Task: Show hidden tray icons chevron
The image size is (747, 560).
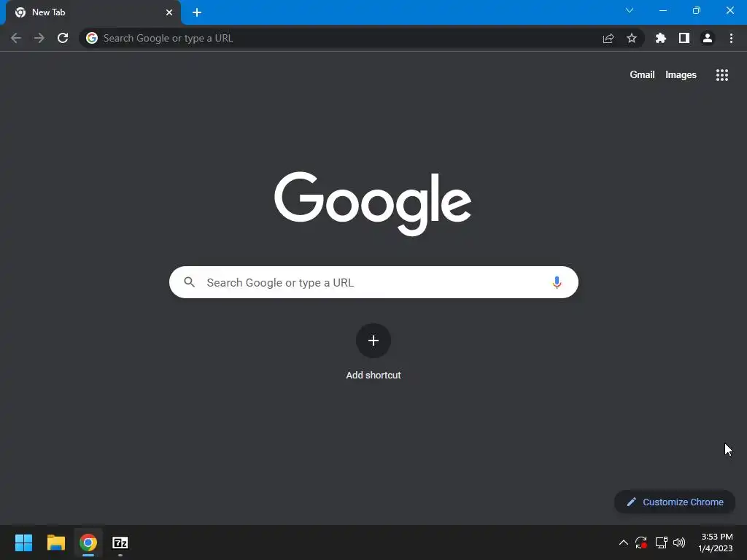Action: (623, 542)
